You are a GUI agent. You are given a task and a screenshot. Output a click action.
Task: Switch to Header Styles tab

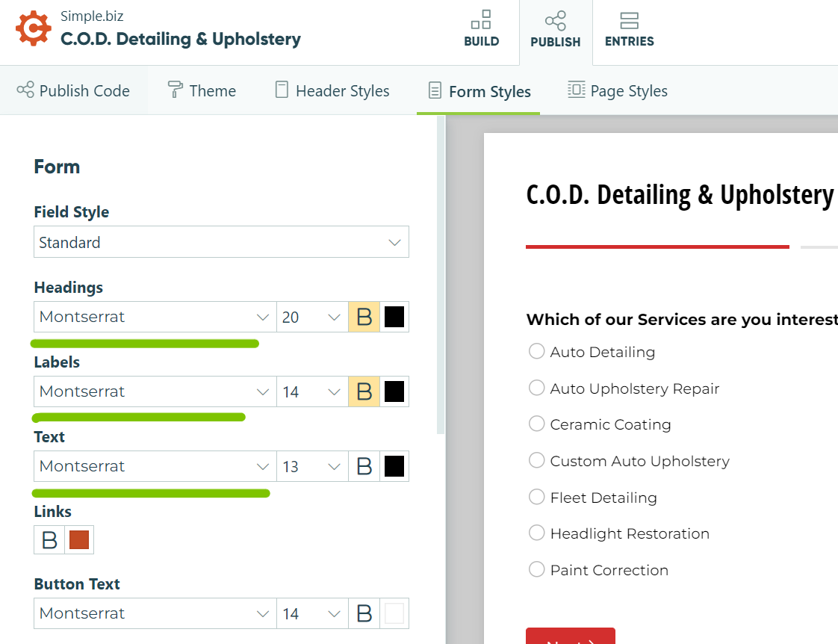coord(332,90)
